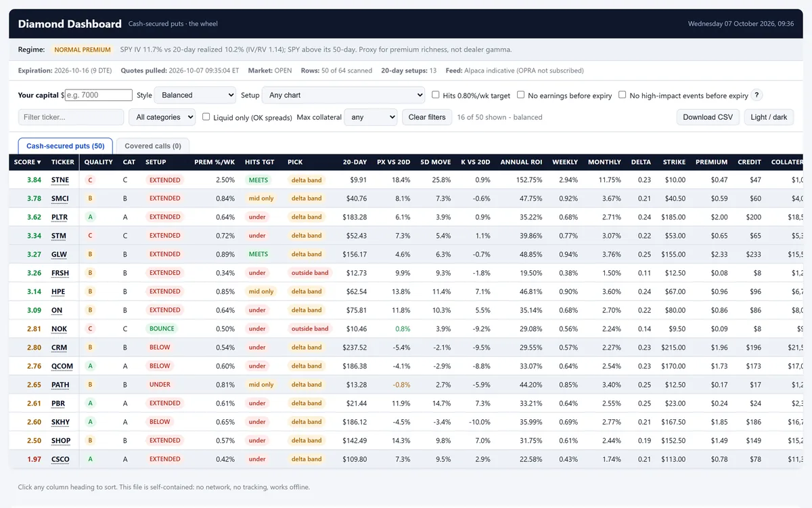Sort by TICKER column header
The image size is (812, 508).
[x=63, y=162]
